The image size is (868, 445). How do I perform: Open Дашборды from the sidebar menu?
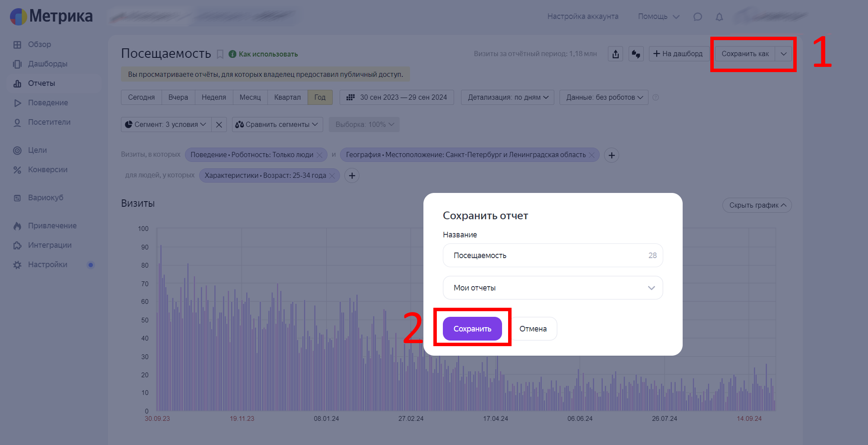point(48,64)
